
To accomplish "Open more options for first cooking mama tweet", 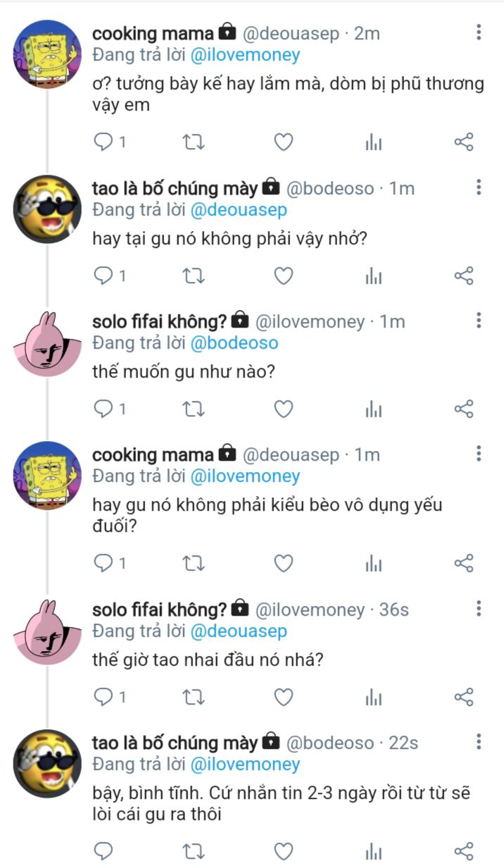I will (x=479, y=32).
